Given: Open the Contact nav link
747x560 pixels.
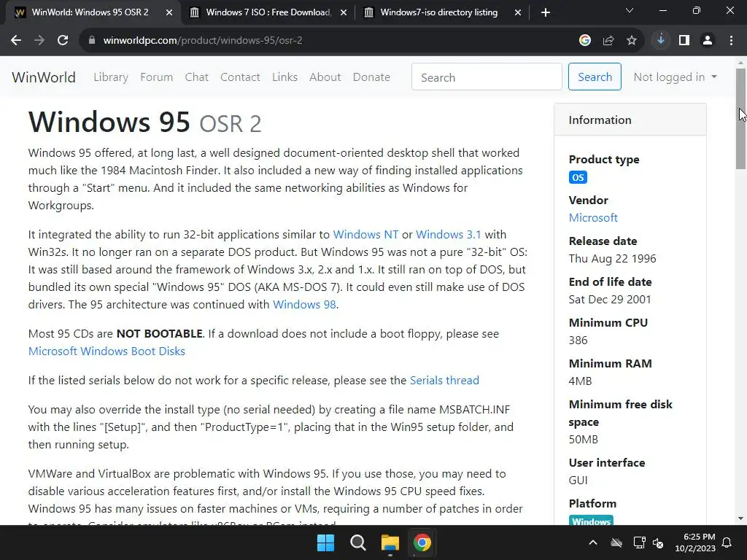Looking at the screenshot, I should (x=240, y=77).
